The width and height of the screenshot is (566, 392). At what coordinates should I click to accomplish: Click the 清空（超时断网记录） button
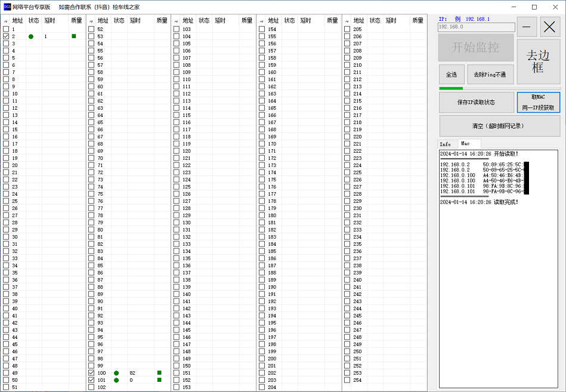pos(500,126)
